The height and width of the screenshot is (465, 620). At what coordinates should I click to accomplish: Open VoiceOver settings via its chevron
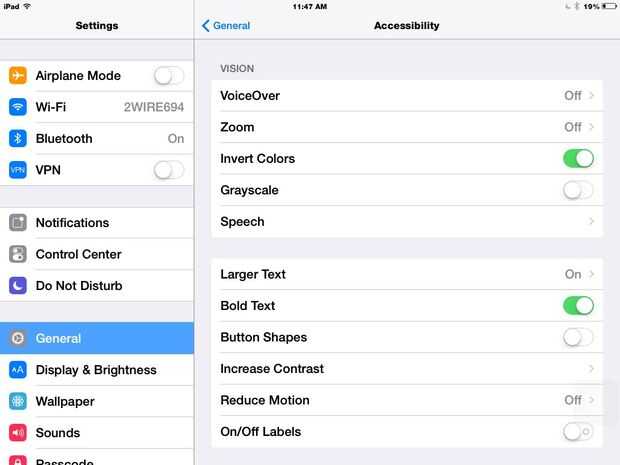(592, 96)
